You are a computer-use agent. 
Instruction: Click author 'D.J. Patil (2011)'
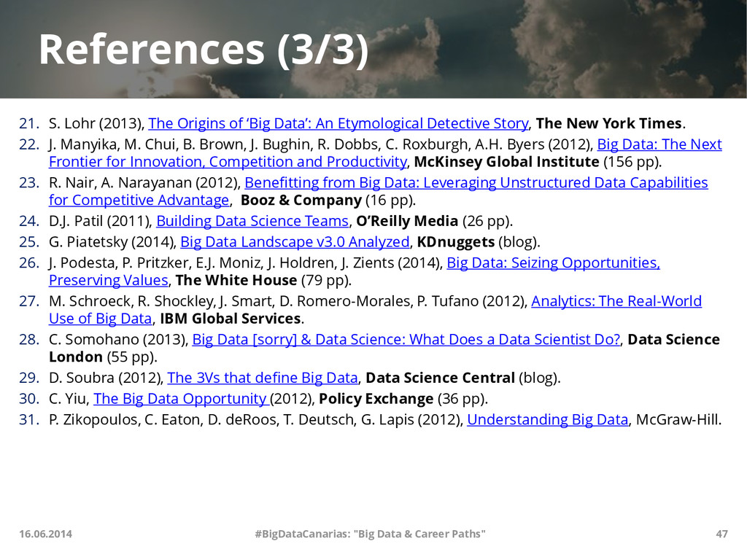point(100,221)
